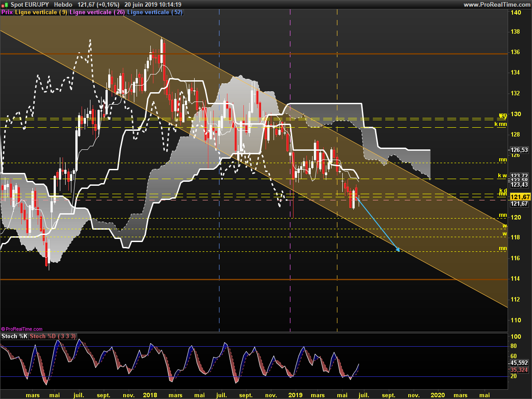The width and height of the screenshot is (532, 399).
Task: Select the orange dashed vertical line
Action: [x=337, y=266]
